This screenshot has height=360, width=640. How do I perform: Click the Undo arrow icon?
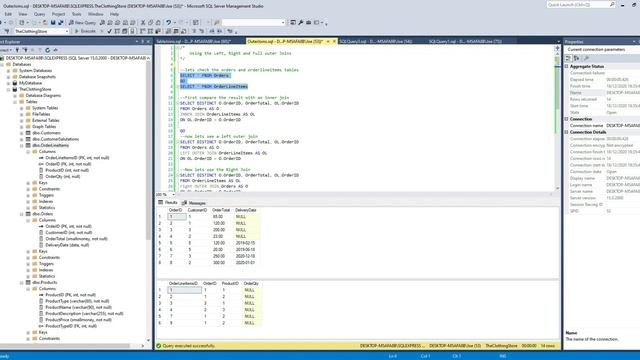pyautogui.click(x=168, y=22)
